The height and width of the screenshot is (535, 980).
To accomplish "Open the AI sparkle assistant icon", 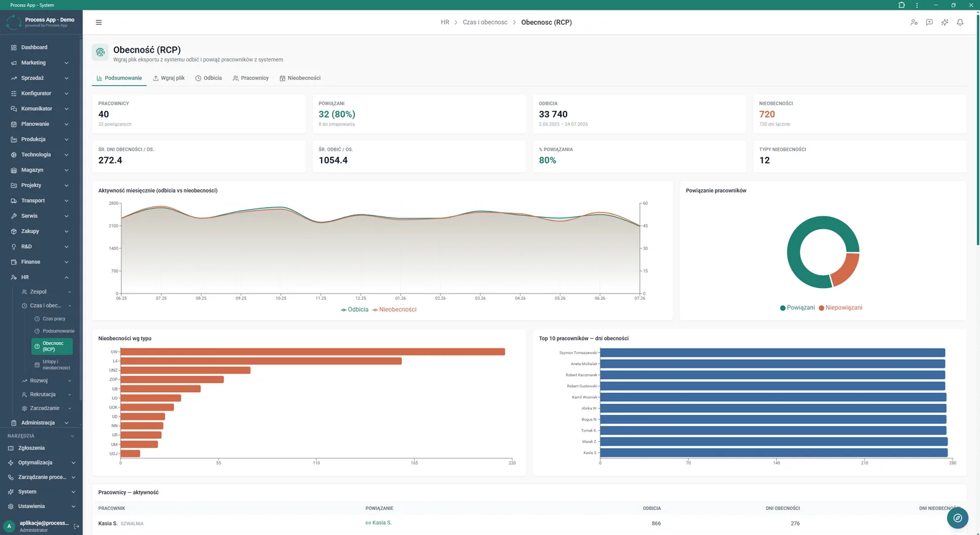I will (944, 23).
